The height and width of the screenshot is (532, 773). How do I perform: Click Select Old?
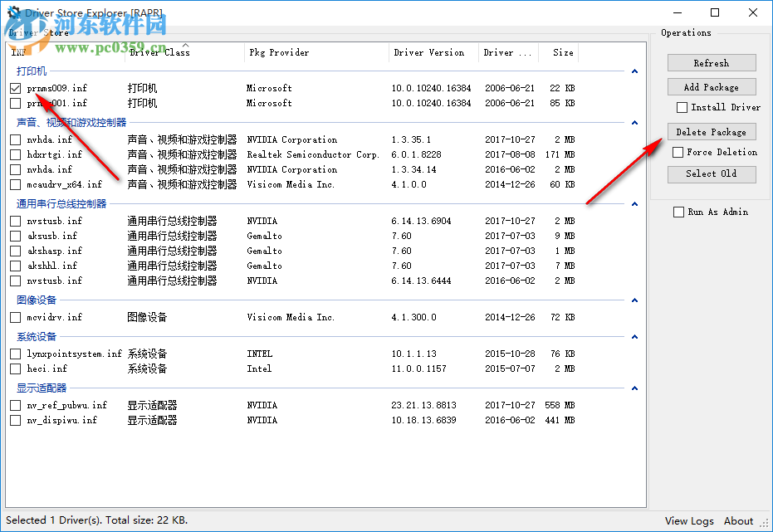point(712,174)
